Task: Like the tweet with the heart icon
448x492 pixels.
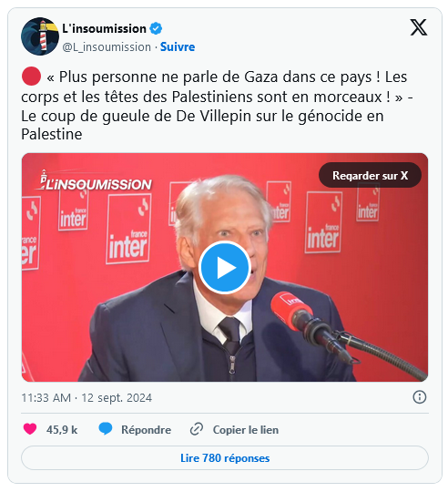Action: coord(30,428)
